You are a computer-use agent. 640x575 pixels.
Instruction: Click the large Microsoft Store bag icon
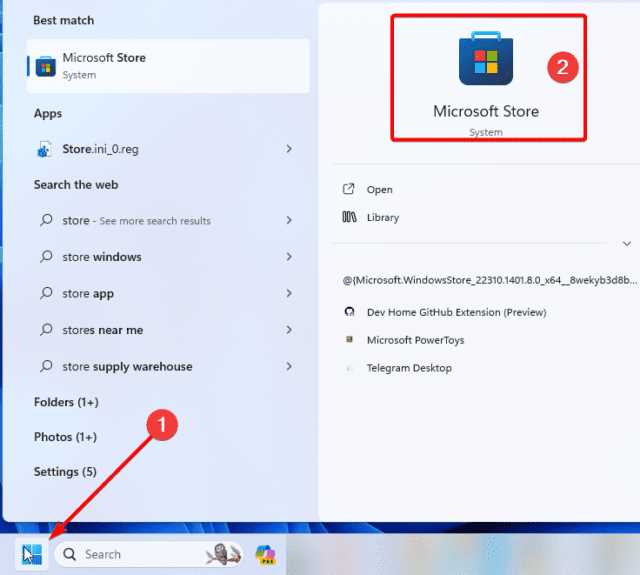486,58
